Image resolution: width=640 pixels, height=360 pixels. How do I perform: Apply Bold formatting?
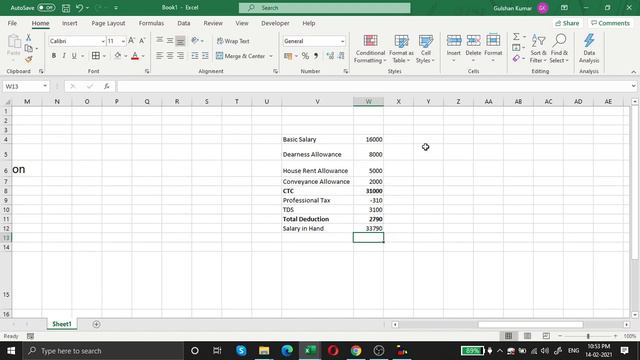pos(54,56)
